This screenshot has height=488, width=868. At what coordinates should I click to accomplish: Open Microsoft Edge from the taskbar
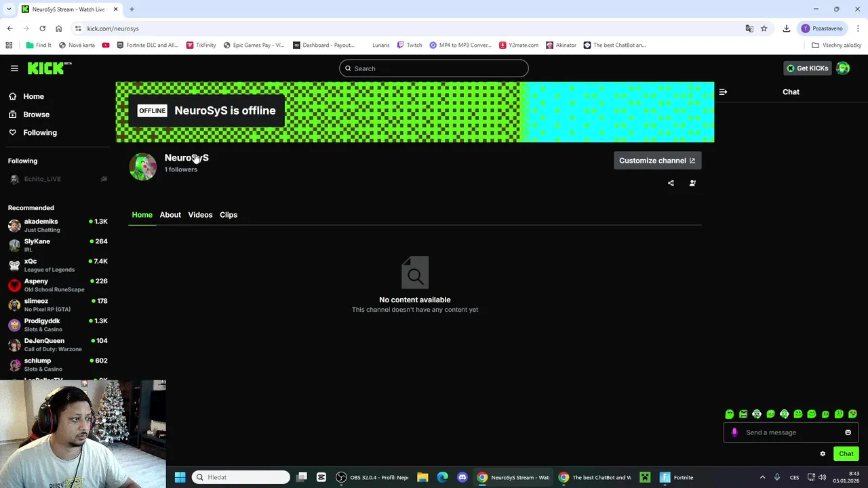click(442, 477)
